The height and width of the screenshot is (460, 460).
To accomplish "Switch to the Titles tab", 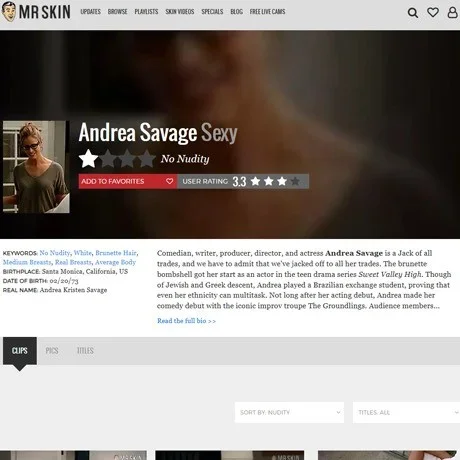I will click(x=85, y=351).
